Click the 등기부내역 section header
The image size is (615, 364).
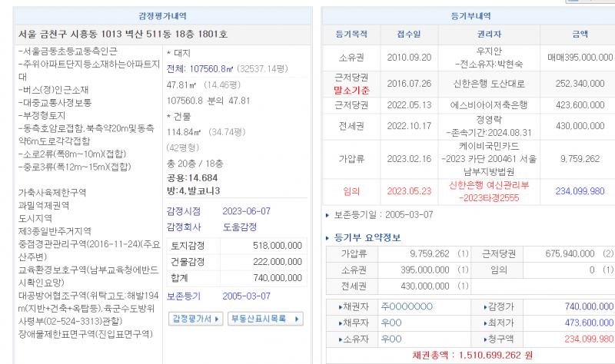(x=470, y=15)
